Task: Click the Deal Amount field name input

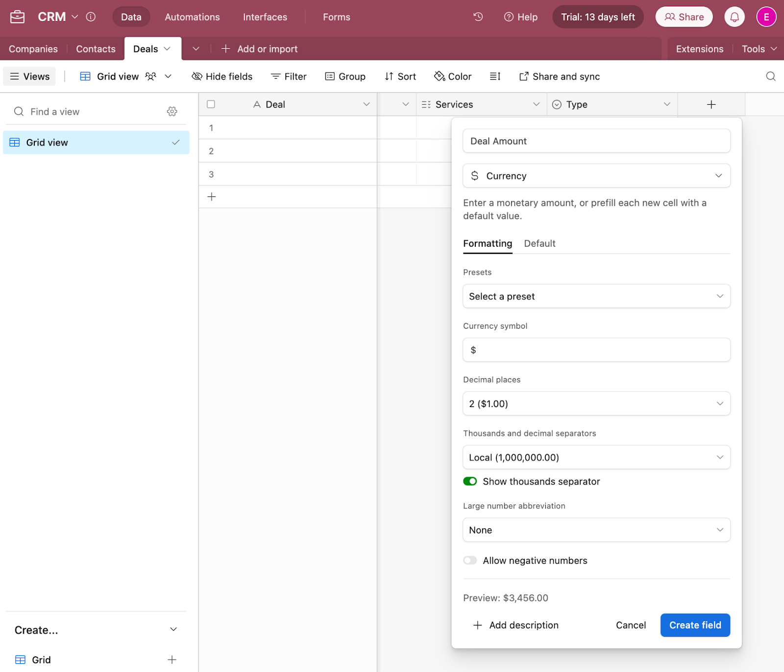Action: pyautogui.click(x=596, y=141)
